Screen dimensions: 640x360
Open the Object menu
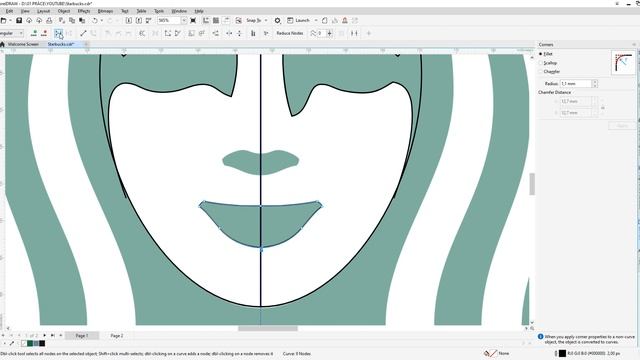pyautogui.click(x=64, y=11)
